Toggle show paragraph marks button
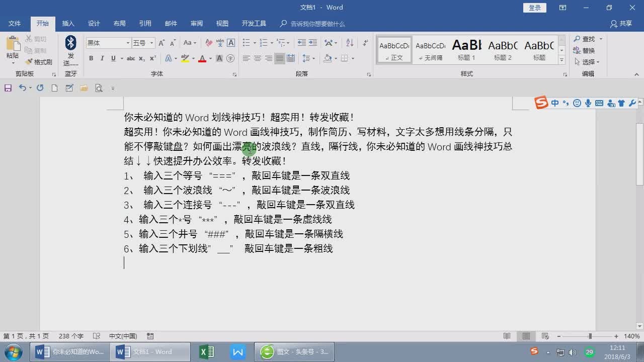This screenshot has width=644, height=362. pos(366,43)
